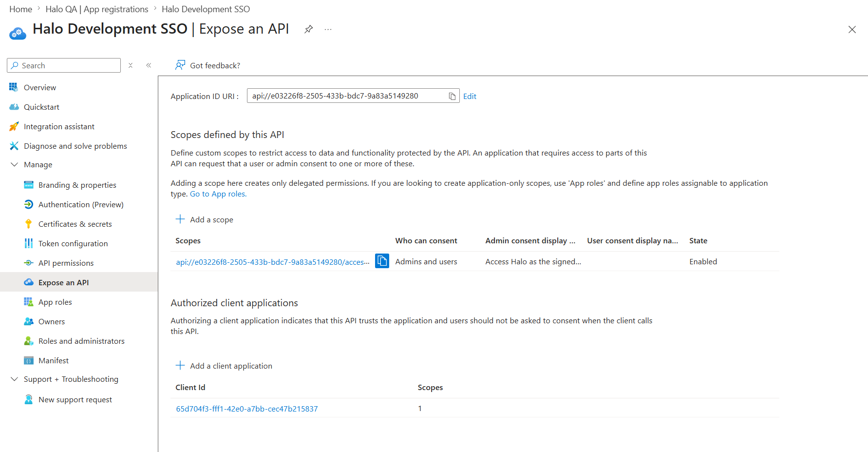
Task: Click the Integration assistant rocket icon
Action: pyautogui.click(x=14, y=126)
